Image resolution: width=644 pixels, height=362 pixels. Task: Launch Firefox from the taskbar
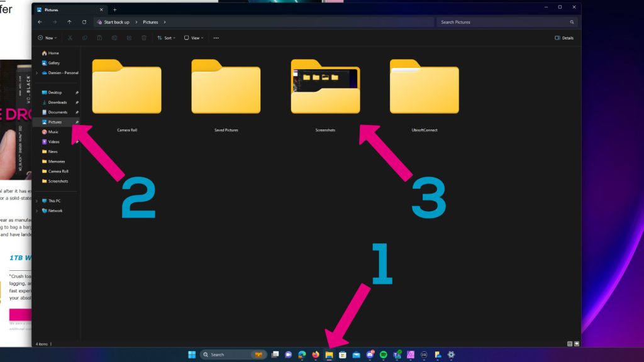click(315, 354)
